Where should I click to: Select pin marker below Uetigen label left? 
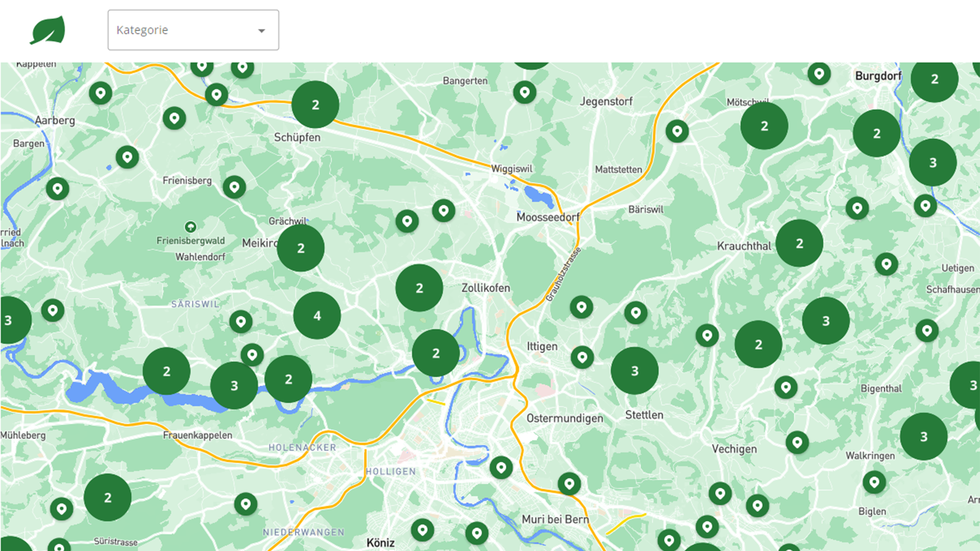[x=887, y=264]
